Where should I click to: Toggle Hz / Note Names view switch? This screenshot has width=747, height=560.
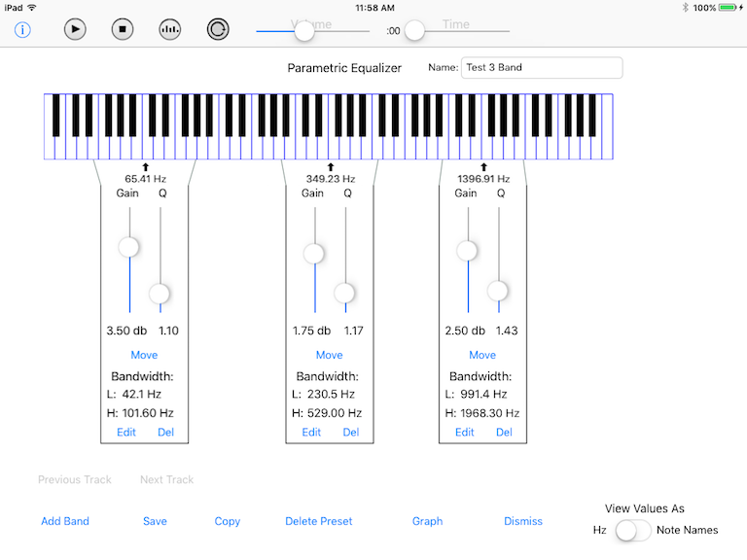(x=634, y=530)
